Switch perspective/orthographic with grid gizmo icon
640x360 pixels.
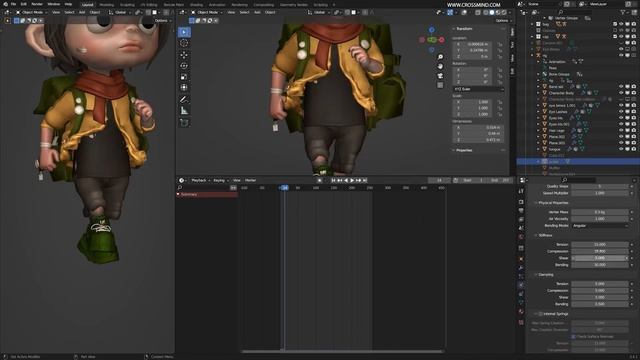[x=440, y=85]
